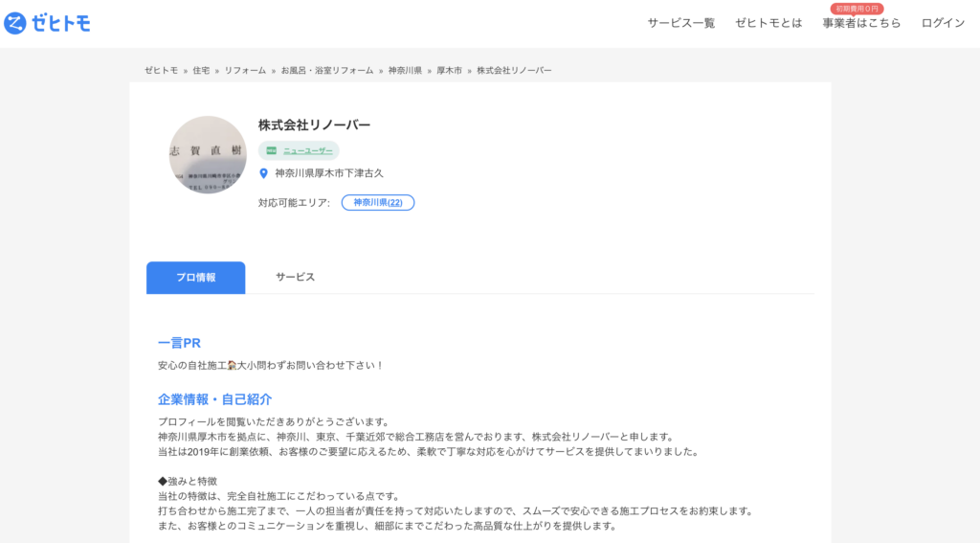The height and width of the screenshot is (543, 980).
Task: Go to お風呂・浴室リフォーム breadcrumb
Action: coord(327,71)
